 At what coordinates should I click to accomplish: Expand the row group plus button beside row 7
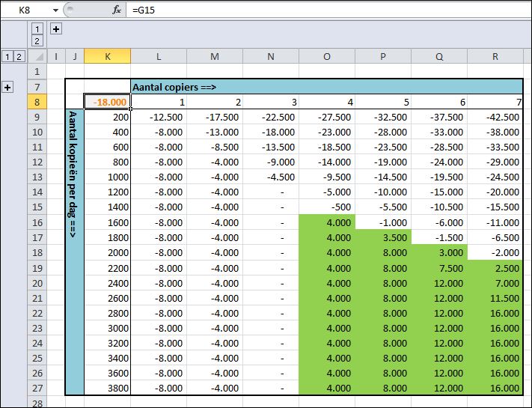[7, 88]
